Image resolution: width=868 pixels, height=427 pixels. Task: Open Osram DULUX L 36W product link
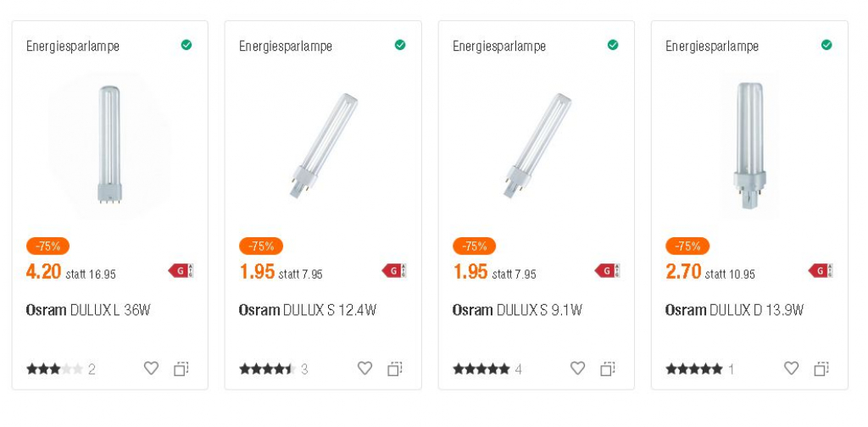click(x=88, y=310)
